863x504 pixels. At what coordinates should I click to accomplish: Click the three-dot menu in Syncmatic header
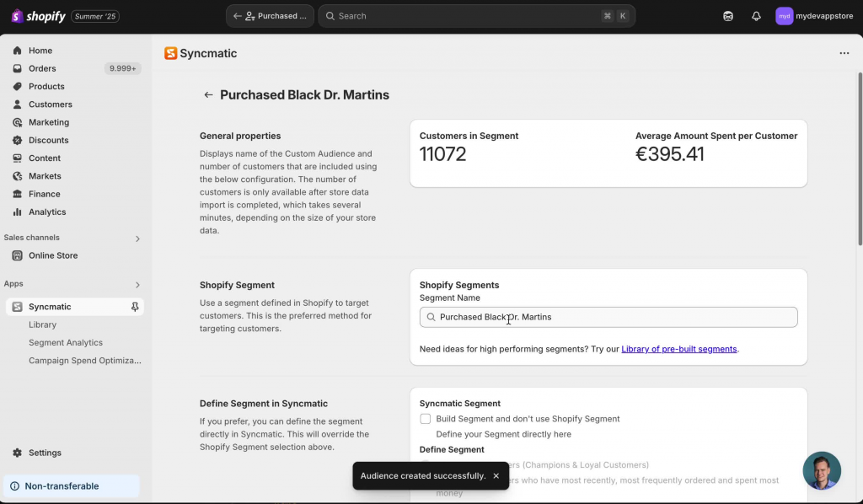point(844,53)
